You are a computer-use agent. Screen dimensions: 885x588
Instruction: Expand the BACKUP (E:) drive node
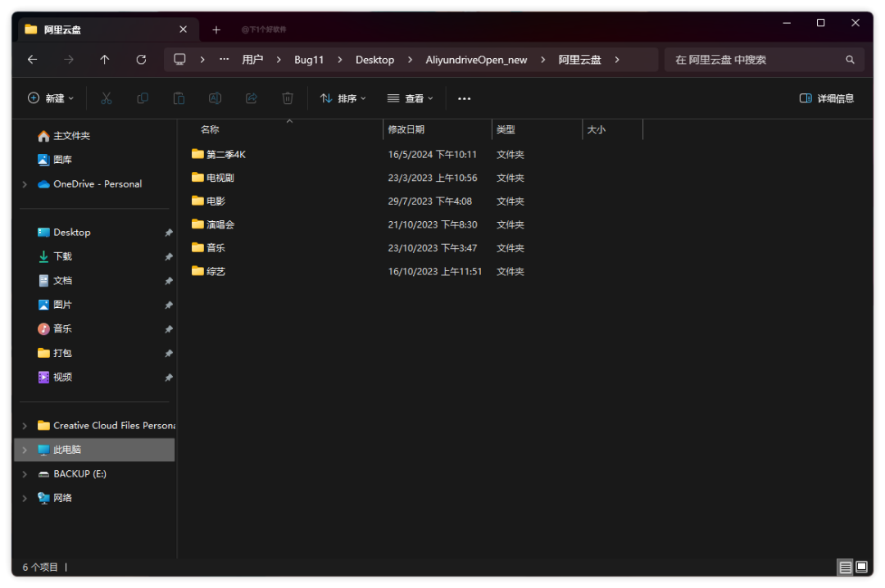coord(25,474)
